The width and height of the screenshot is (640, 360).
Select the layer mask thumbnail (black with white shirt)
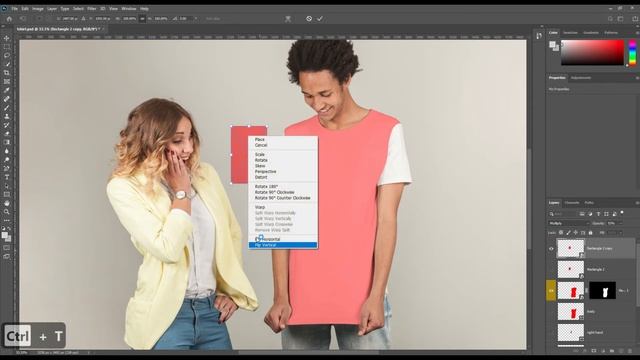click(x=602, y=291)
